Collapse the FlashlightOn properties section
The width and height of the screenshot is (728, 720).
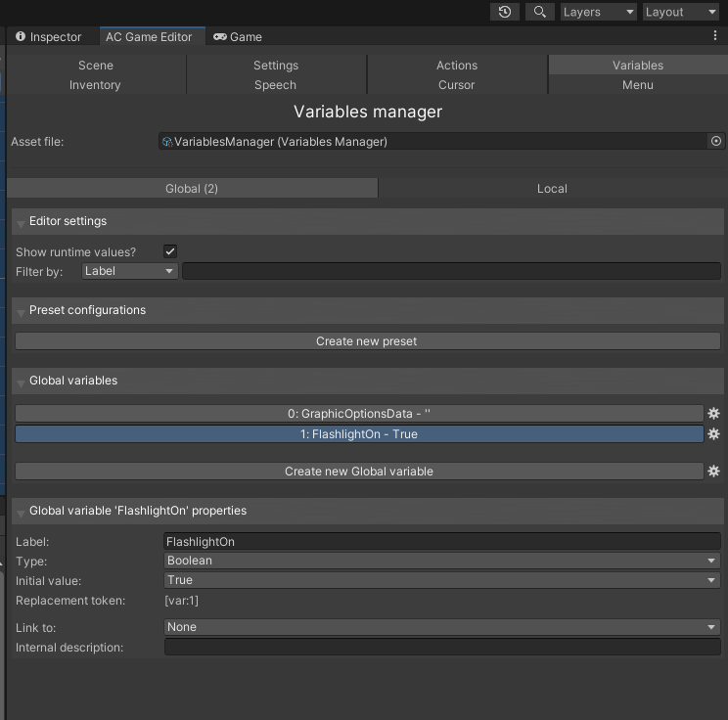tap(368, 511)
